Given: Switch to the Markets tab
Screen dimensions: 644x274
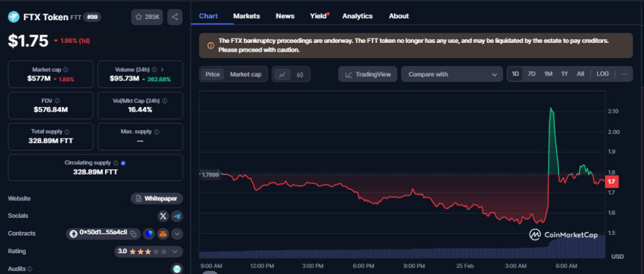Looking at the screenshot, I should point(246,16).
